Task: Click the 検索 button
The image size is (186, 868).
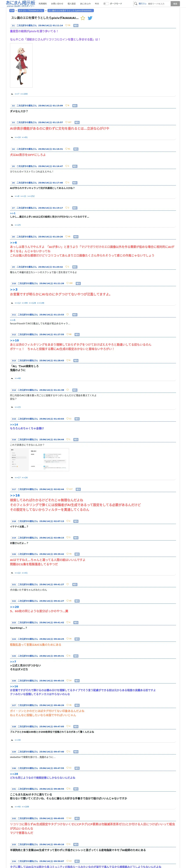Action: tap(175, 4)
